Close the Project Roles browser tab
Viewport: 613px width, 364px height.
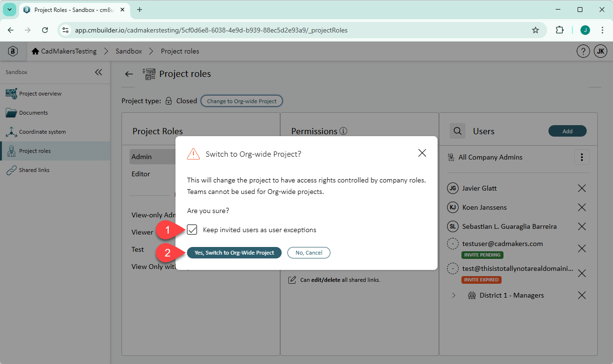pos(123,10)
